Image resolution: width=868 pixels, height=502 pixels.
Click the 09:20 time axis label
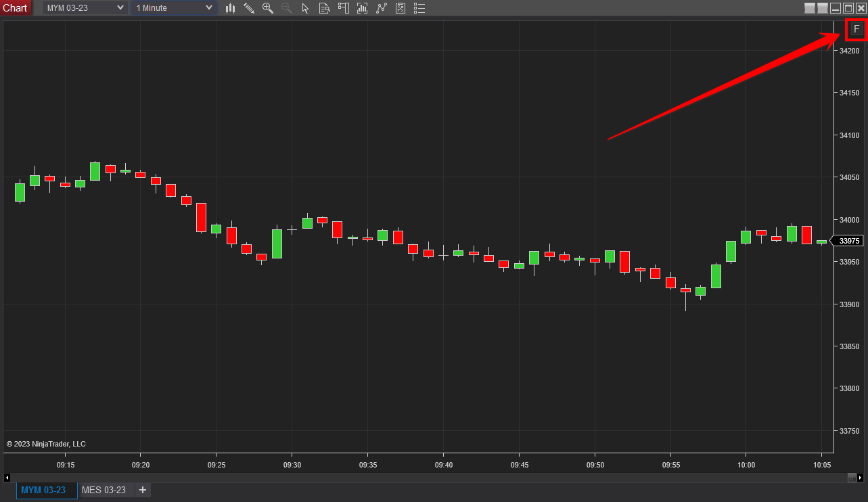pos(141,465)
